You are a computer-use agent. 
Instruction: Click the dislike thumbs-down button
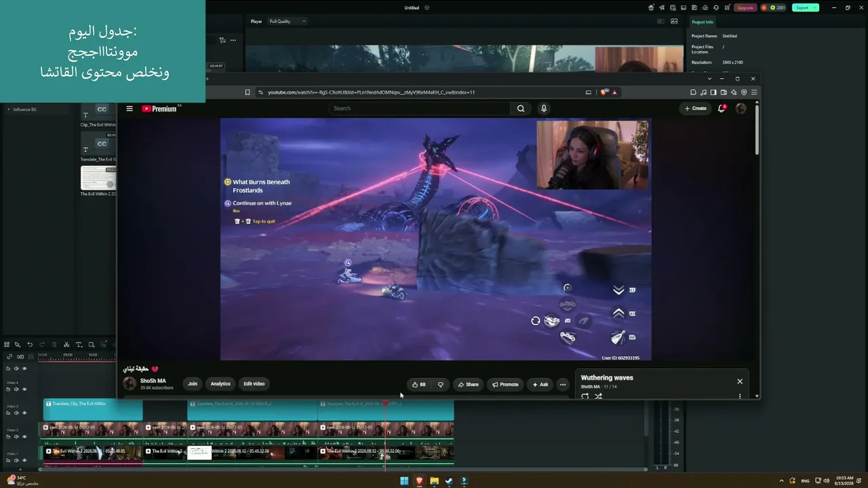coord(441,384)
